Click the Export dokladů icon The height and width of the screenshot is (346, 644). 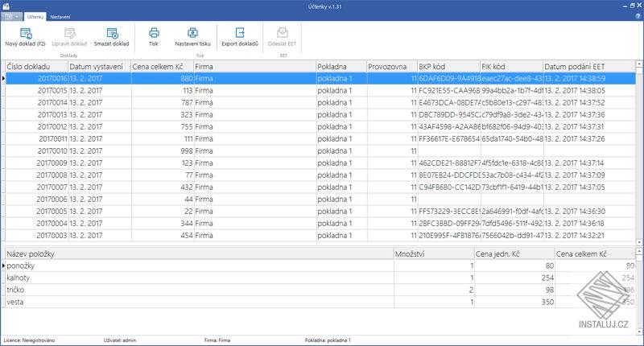(x=238, y=33)
